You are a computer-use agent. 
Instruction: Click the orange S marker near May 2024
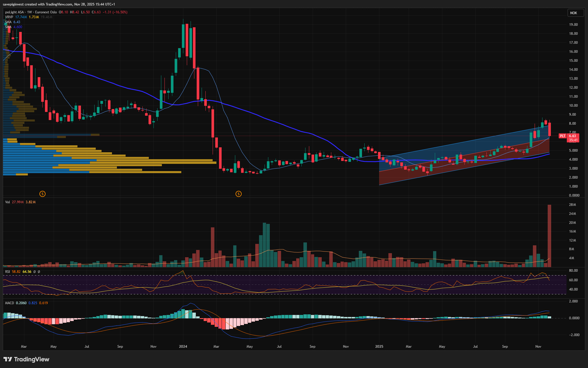point(238,194)
